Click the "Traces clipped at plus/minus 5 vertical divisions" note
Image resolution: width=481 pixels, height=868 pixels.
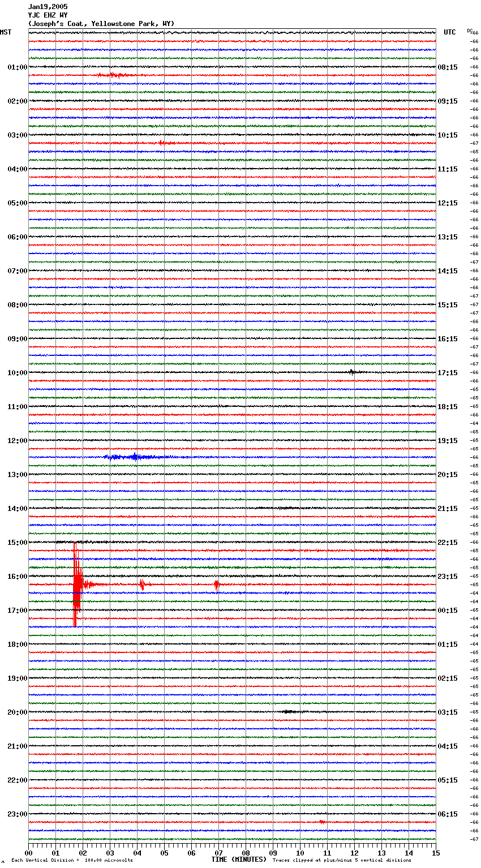pyautogui.click(x=342, y=861)
